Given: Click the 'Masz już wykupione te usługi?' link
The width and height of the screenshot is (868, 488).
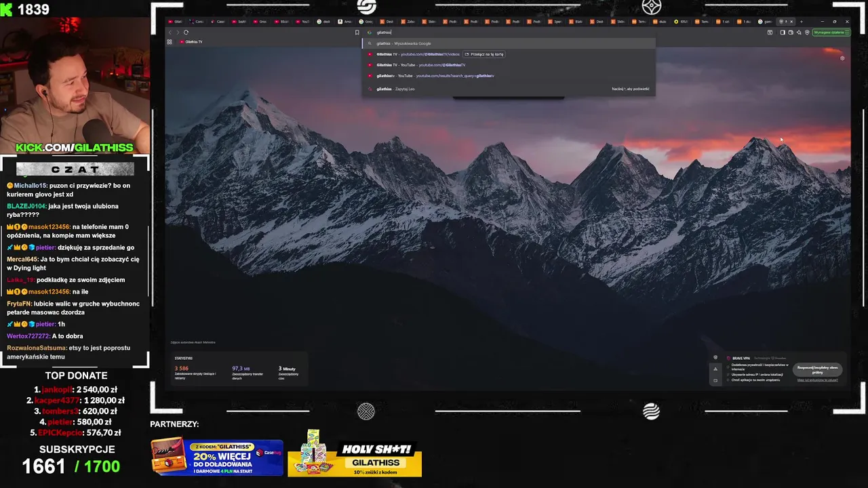Looking at the screenshot, I should point(818,380).
